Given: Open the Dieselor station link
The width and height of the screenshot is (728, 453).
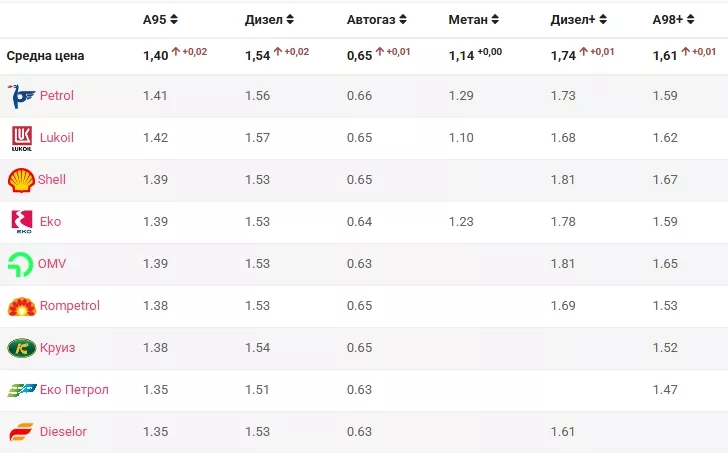Looking at the screenshot, I should tap(63, 432).
